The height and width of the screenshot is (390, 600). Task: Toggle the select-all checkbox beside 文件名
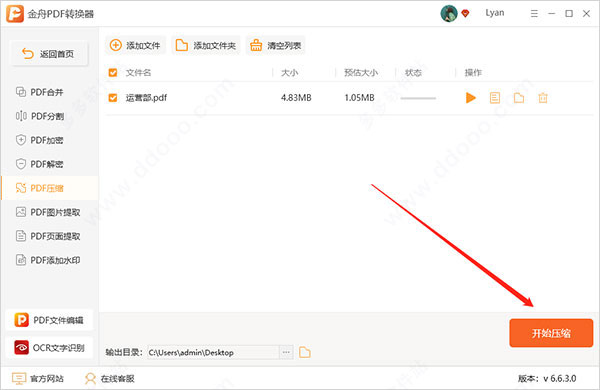pyautogui.click(x=113, y=72)
